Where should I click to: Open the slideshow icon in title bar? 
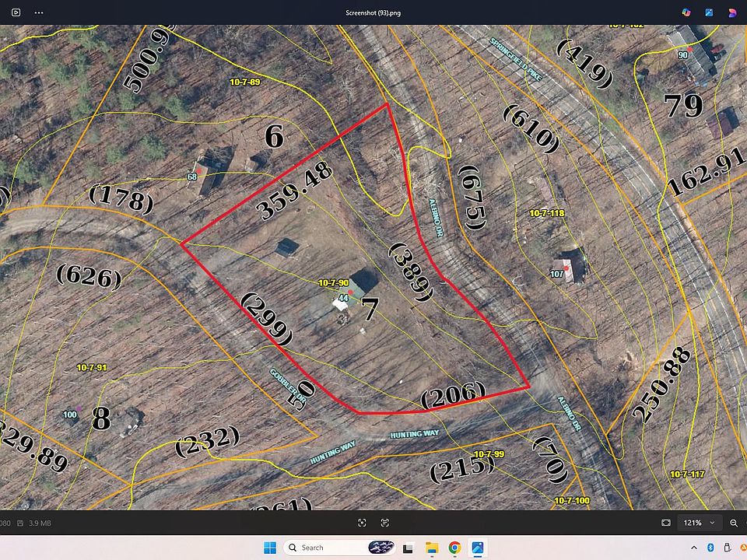(x=16, y=12)
